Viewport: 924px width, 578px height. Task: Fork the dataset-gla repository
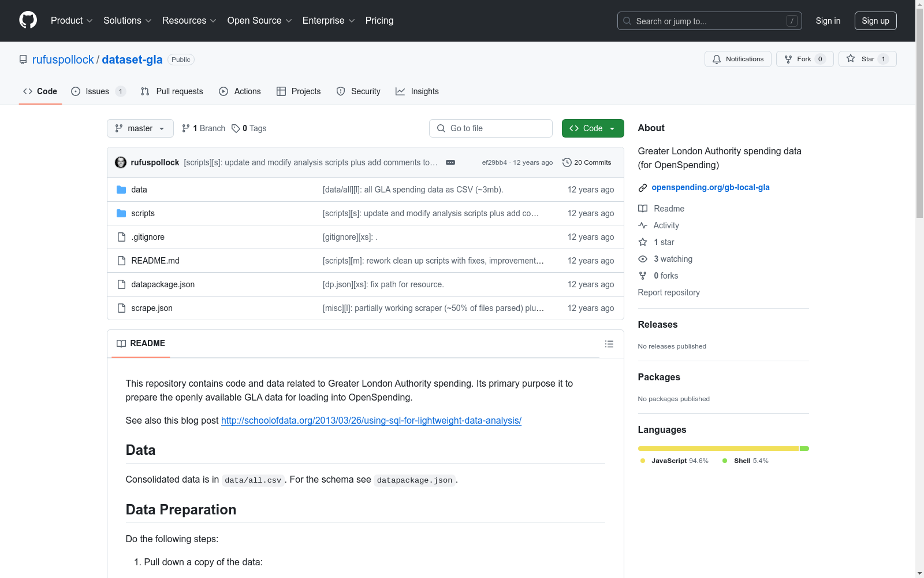(804, 59)
